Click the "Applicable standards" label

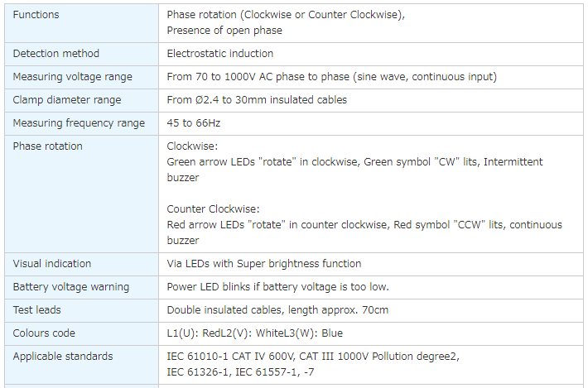click(63, 357)
